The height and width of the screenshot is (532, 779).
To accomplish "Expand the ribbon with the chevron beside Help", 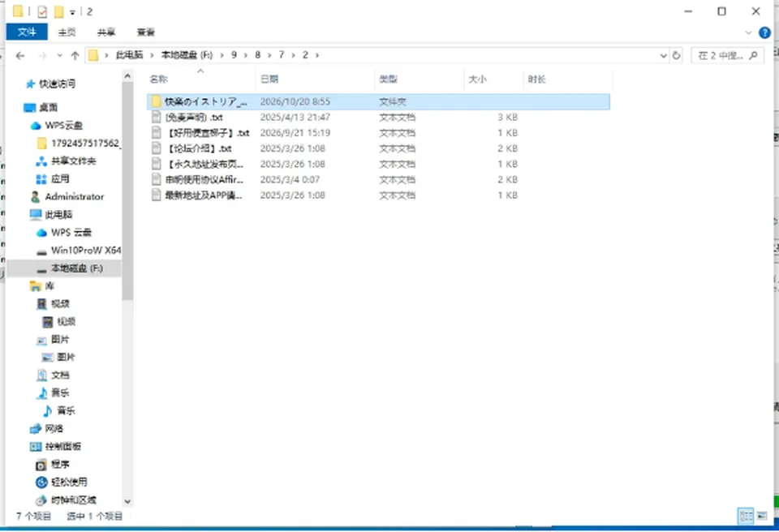I will pos(748,32).
